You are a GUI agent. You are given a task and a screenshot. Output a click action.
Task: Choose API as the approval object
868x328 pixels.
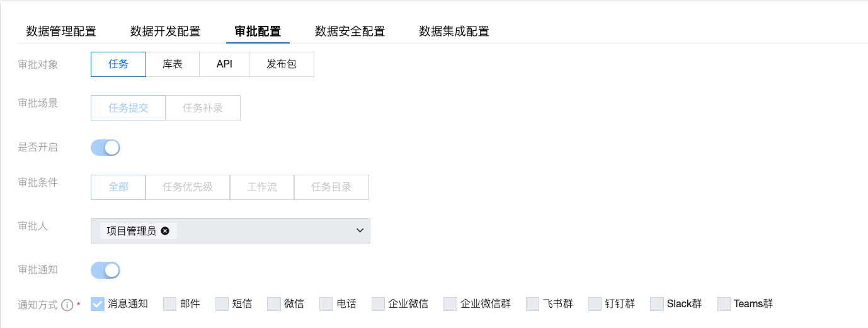pyautogui.click(x=224, y=64)
